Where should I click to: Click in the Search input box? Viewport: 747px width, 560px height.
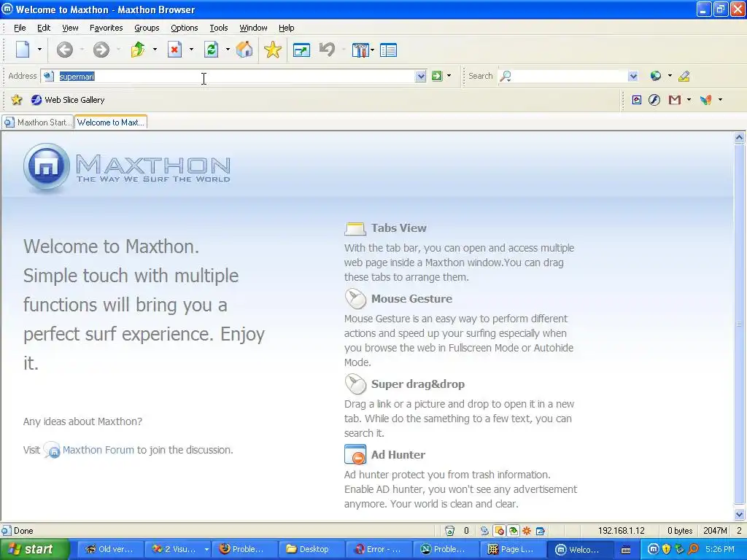click(x=569, y=76)
